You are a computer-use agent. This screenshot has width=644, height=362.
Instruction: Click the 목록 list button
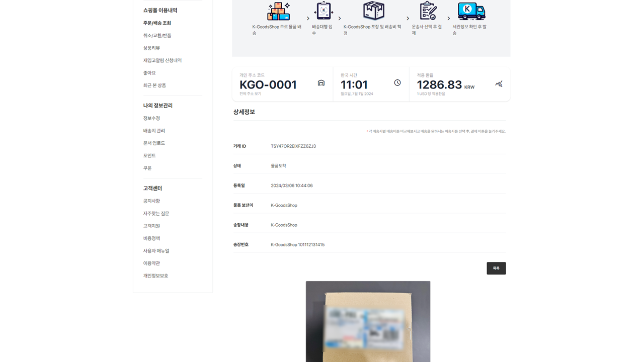[496, 268]
